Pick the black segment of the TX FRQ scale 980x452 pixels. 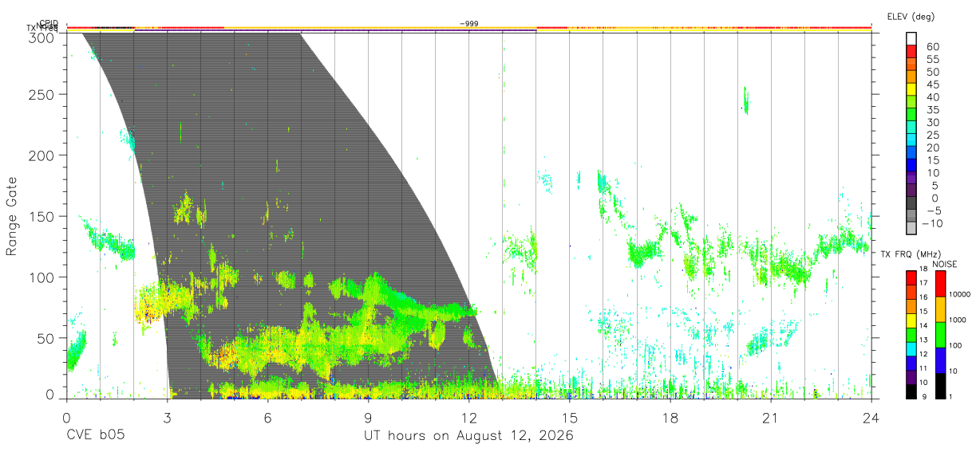(x=911, y=391)
